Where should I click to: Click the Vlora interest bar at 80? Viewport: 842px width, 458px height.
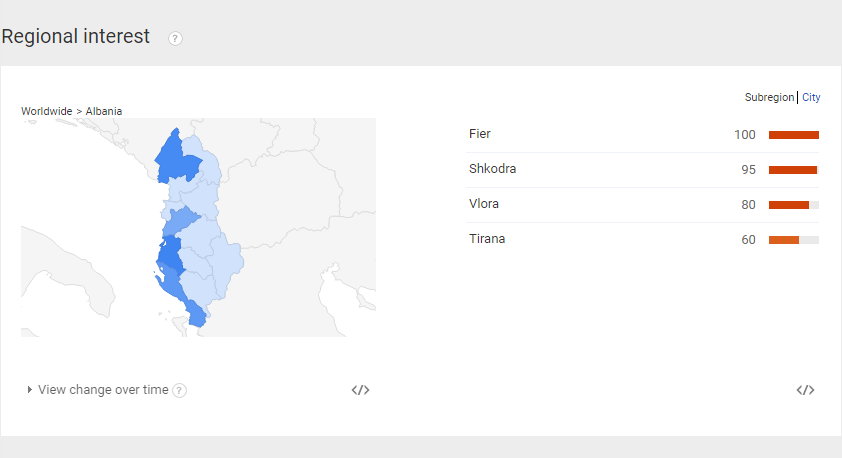[x=794, y=205]
